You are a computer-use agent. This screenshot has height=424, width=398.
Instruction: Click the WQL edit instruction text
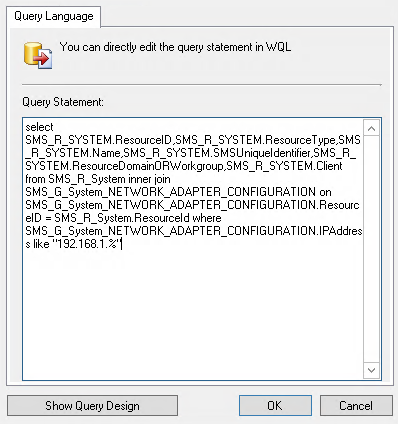click(175, 47)
